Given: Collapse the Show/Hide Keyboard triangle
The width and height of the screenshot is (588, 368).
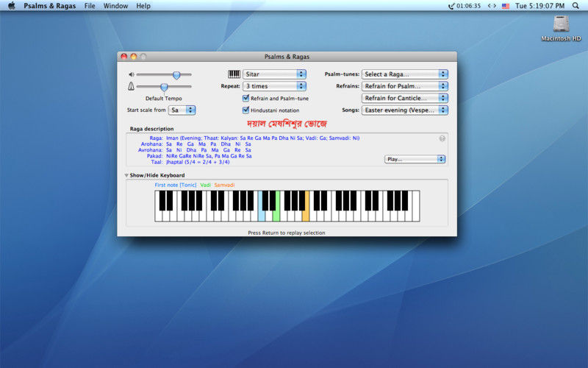Looking at the screenshot, I should click(x=126, y=175).
